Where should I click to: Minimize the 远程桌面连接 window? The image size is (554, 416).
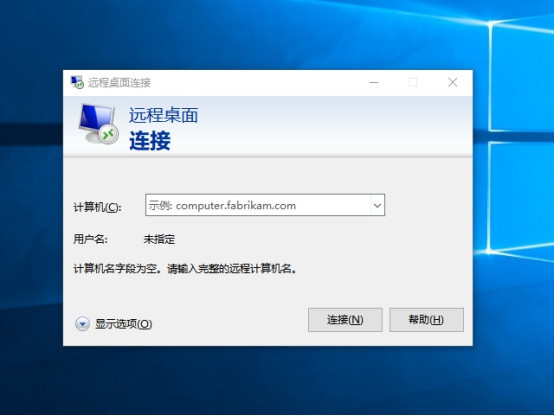[374, 82]
